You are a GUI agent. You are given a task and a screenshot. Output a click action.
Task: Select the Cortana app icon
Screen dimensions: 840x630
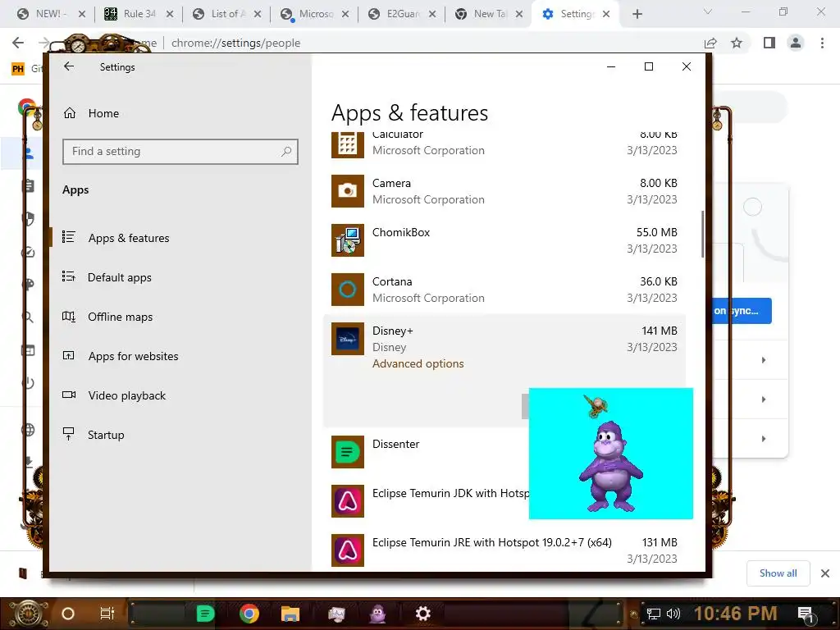pyautogui.click(x=348, y=290)
